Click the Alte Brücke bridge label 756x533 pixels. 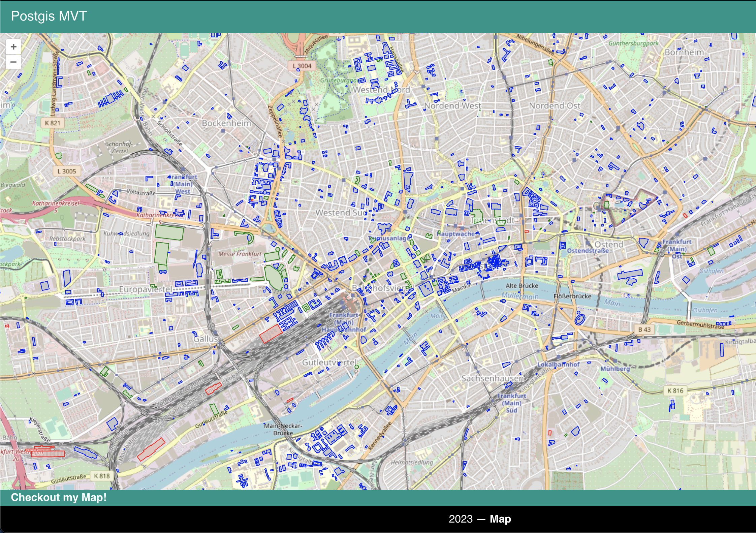point(522,286)
